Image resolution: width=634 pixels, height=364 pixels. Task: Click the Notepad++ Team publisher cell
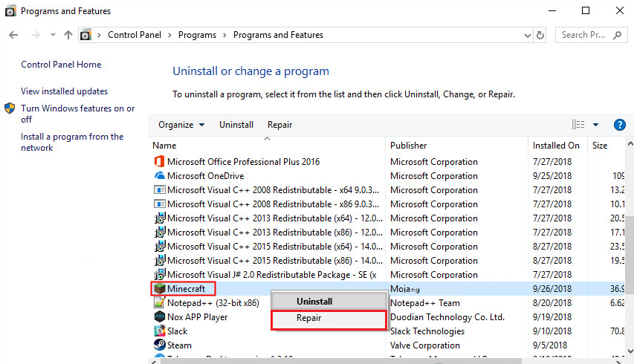tap(425, 303)
